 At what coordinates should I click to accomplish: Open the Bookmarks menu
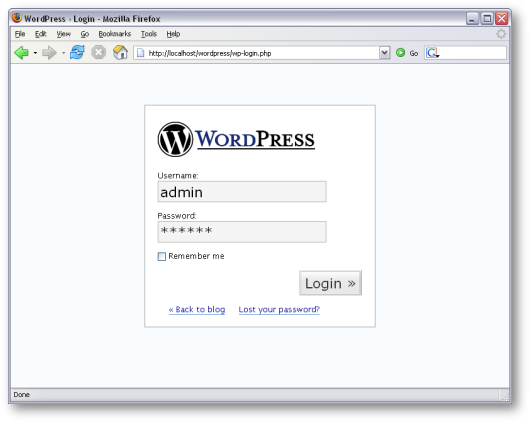pyautogui.click(x=115, y=34)
